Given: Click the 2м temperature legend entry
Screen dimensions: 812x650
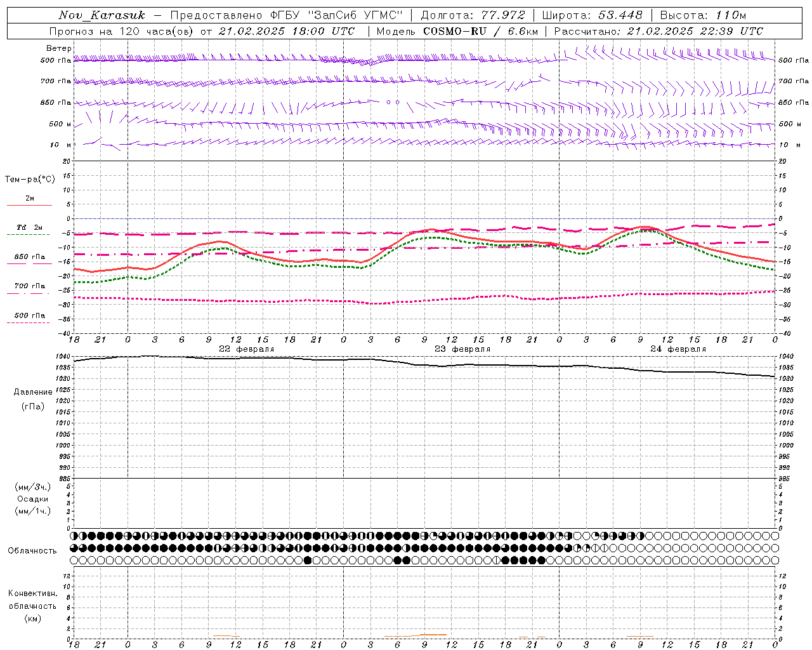Looking at the screenshot, I should pyautogui.click(x=30, y=199).
